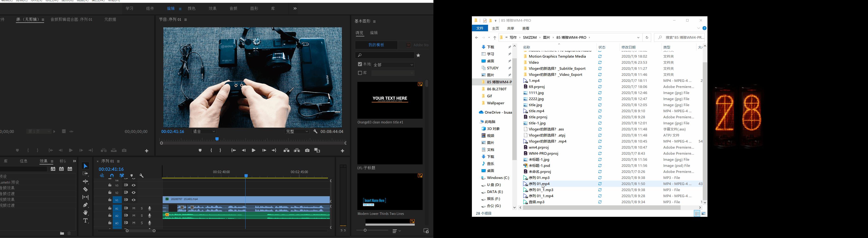Enable the 库 checkbox
This screenshot has width=868, height=238.
tap(360, 73)
